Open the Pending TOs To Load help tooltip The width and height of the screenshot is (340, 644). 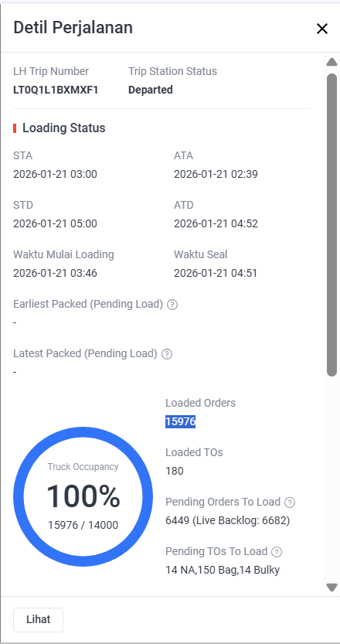(277, 551)
